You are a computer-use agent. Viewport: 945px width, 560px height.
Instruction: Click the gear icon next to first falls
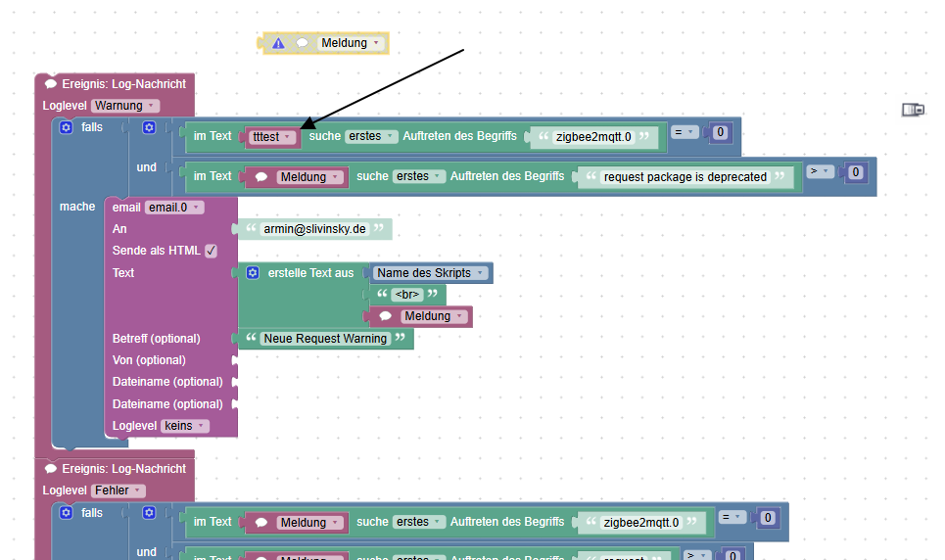tap(67, 127)
